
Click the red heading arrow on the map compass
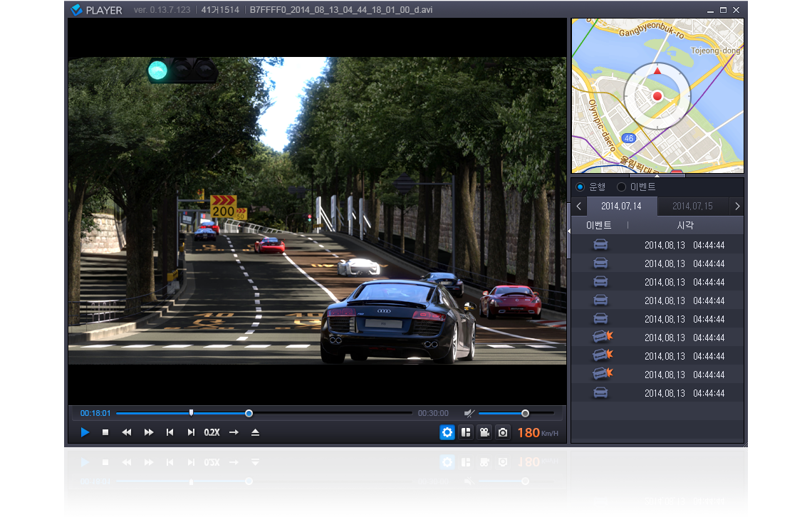click(x=657, y=70)
